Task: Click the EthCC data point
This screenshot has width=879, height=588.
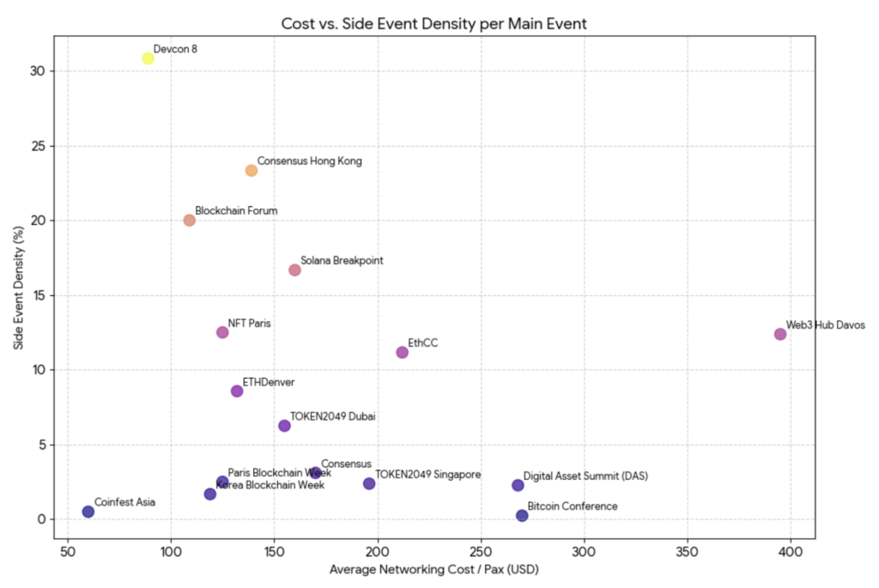Action: coord(400,352)
